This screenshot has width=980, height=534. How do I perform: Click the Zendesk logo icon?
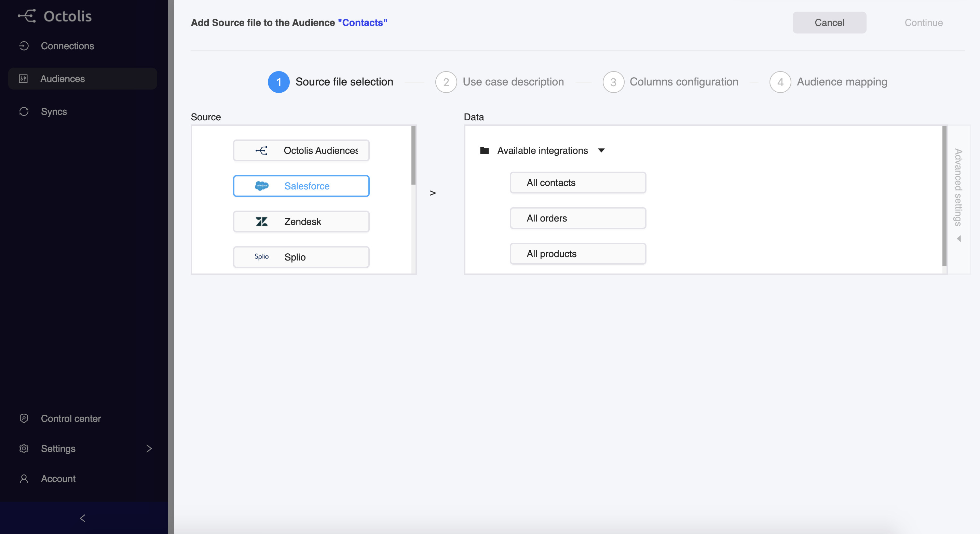(x=261, y=222)
